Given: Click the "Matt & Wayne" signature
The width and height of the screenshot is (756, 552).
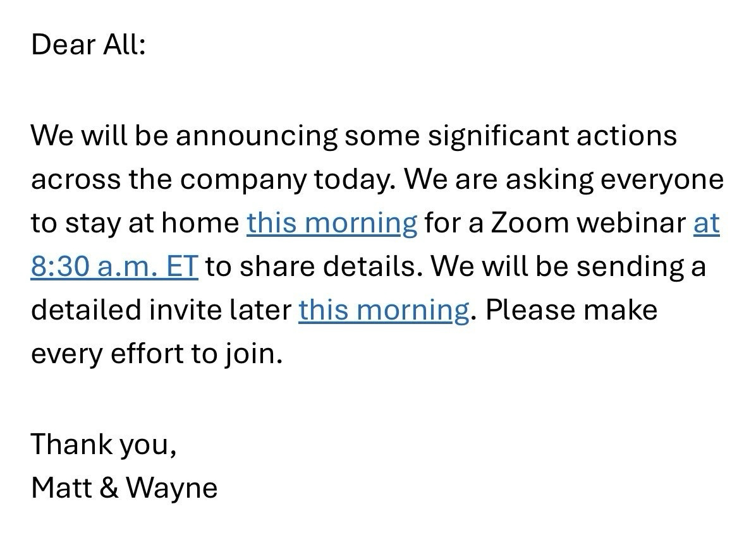Looking at the screenshot, I should coord(124,488).
